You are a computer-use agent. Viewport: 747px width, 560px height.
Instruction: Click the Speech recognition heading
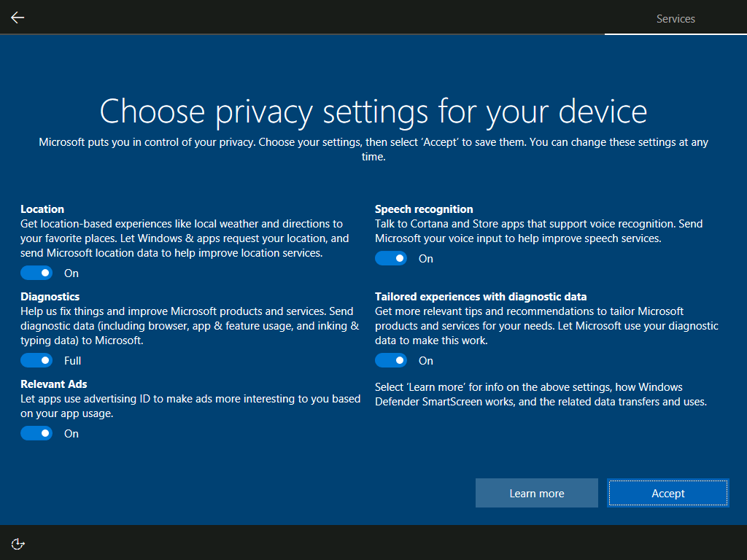click(424, 209)
